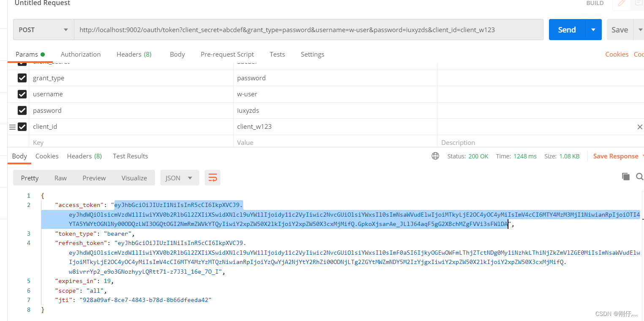Image resolution: width=644 pixels, height=321 pixels.
Task: Select the response Body tab
Action: 19,156
